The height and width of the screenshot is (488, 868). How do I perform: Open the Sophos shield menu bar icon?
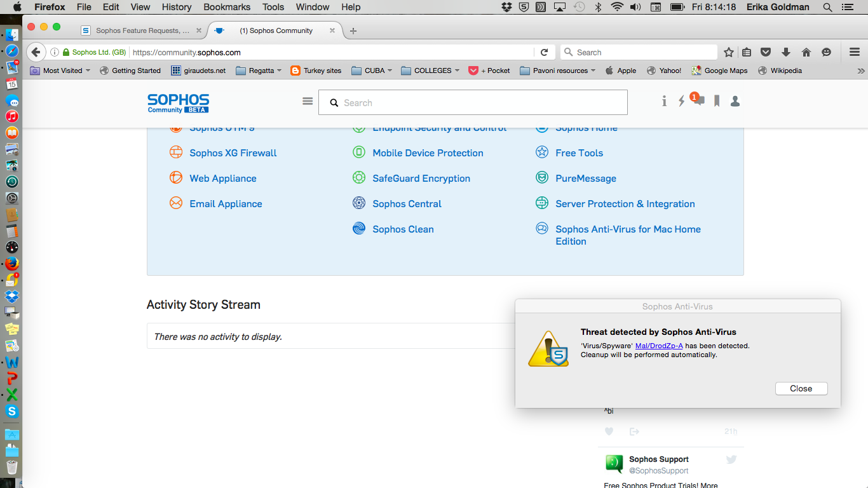[524, 7]
